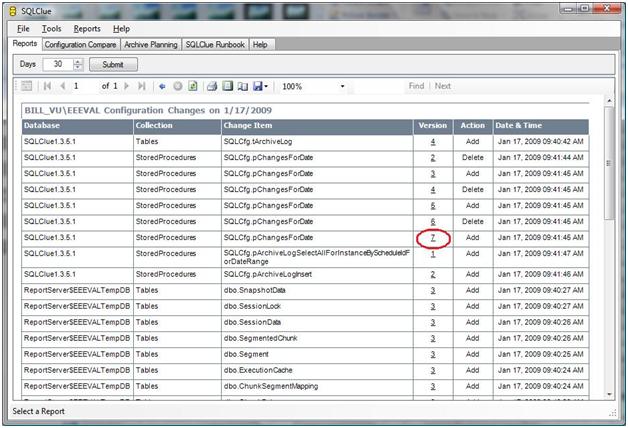Screen dimensions: 628x428
Task: Open the File menu
Action: coord(23,29)
